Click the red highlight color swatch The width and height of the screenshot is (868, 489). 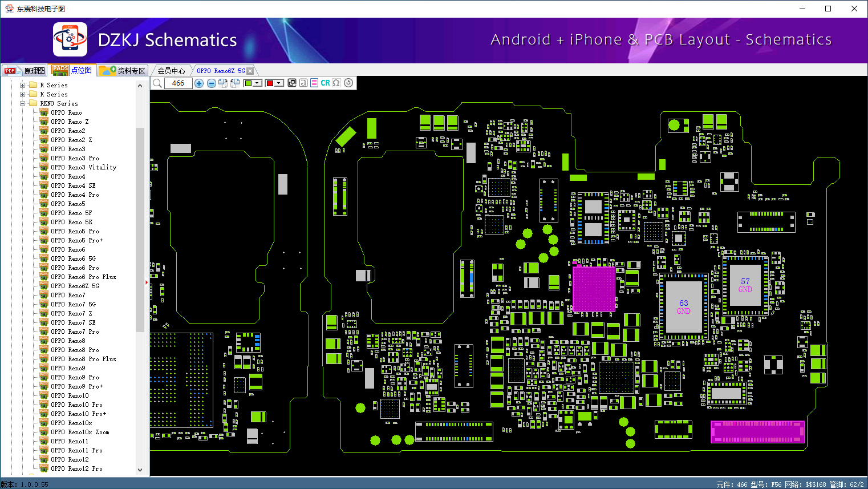pyautogui.click(x=270, y=83)
